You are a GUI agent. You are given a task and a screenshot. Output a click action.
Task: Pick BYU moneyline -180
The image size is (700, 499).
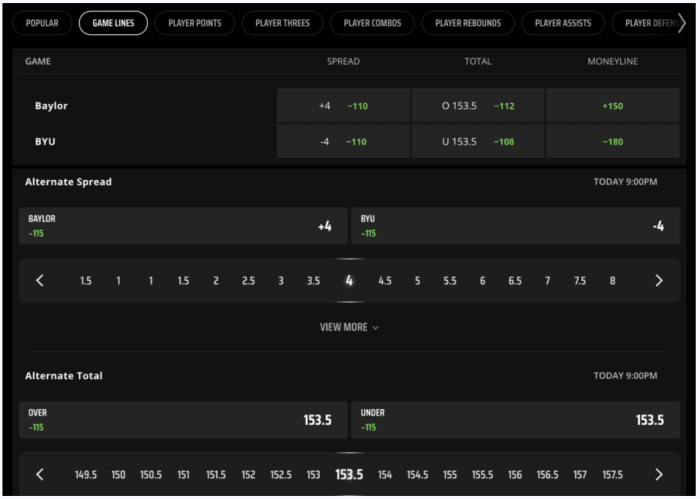(x=612, y=141)
